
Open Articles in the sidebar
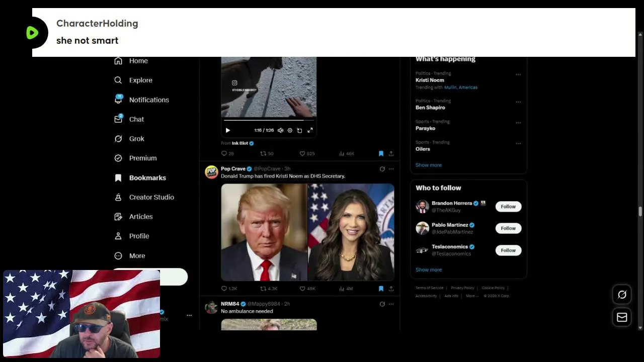[x=133, y=217]
